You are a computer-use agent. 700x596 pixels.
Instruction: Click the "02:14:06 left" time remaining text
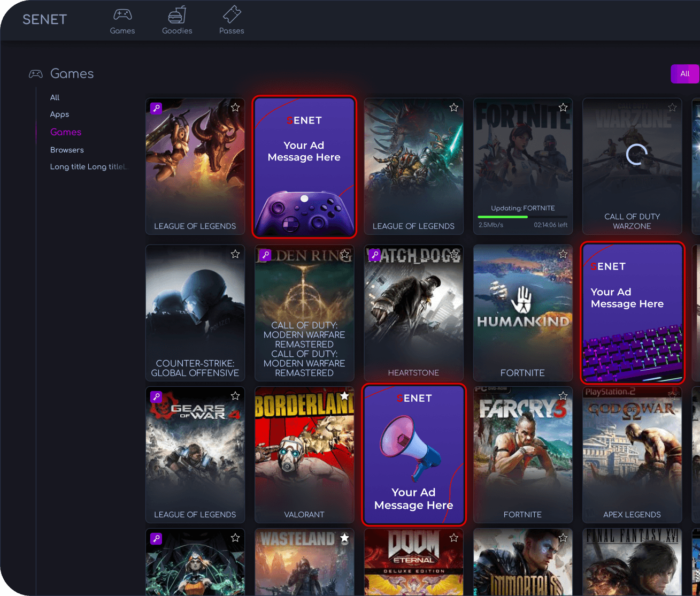pos(551,225)
